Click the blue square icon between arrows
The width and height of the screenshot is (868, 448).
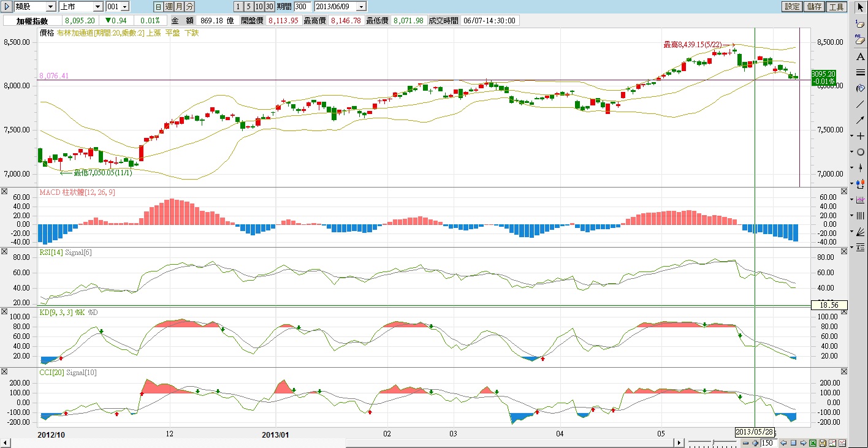coord(793,442)
